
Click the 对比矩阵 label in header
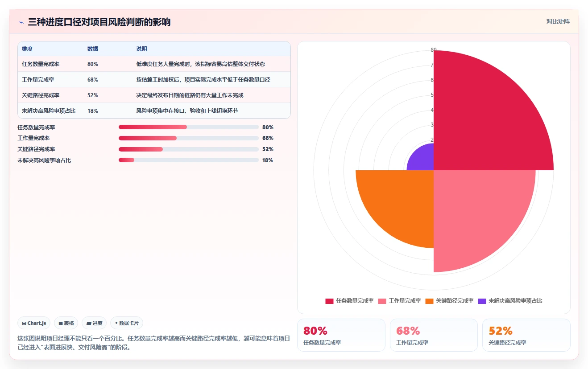pyautogui.click(x=558, y=21)
